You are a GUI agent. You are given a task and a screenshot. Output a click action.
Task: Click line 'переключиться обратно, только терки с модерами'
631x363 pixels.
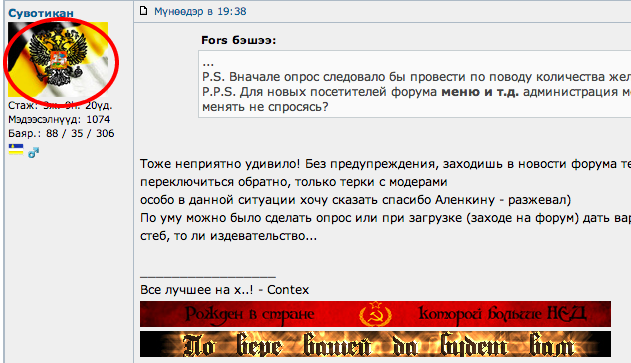click(x=294, y=182)
